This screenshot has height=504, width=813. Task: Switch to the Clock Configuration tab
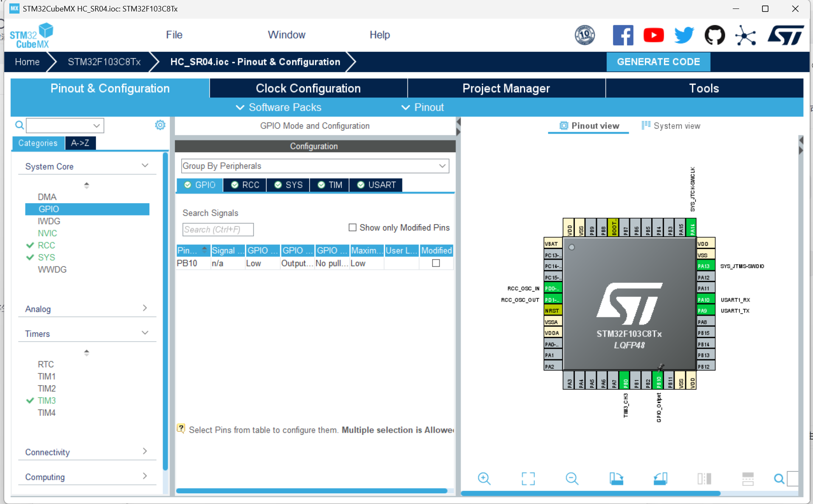click(308, 88)
